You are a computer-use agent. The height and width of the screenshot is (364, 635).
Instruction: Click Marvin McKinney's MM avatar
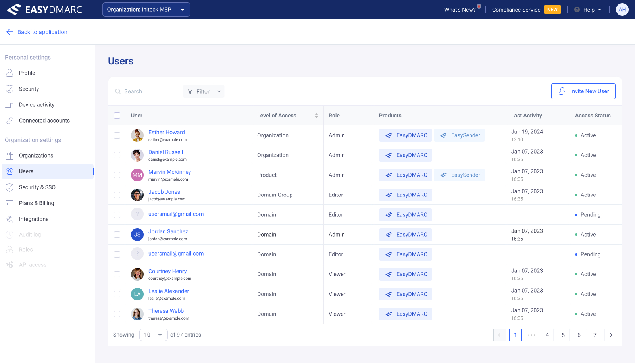(x=137, y=175)
